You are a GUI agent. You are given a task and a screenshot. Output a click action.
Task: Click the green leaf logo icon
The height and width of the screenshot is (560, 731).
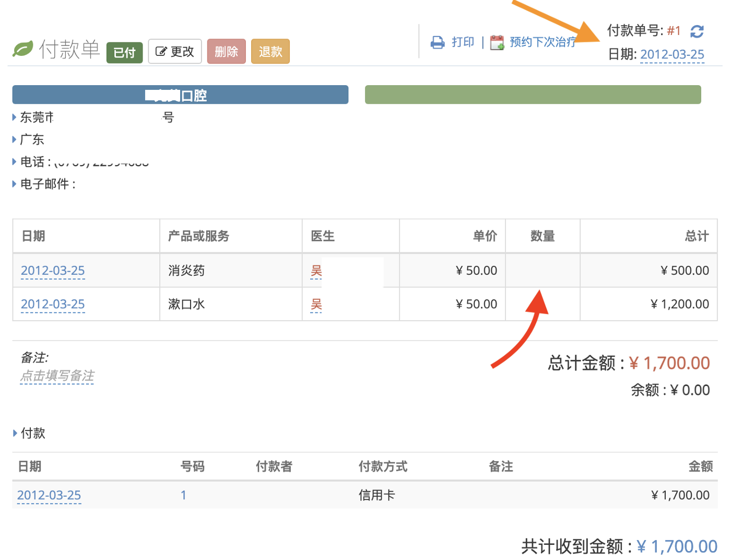tap(22, 49)
